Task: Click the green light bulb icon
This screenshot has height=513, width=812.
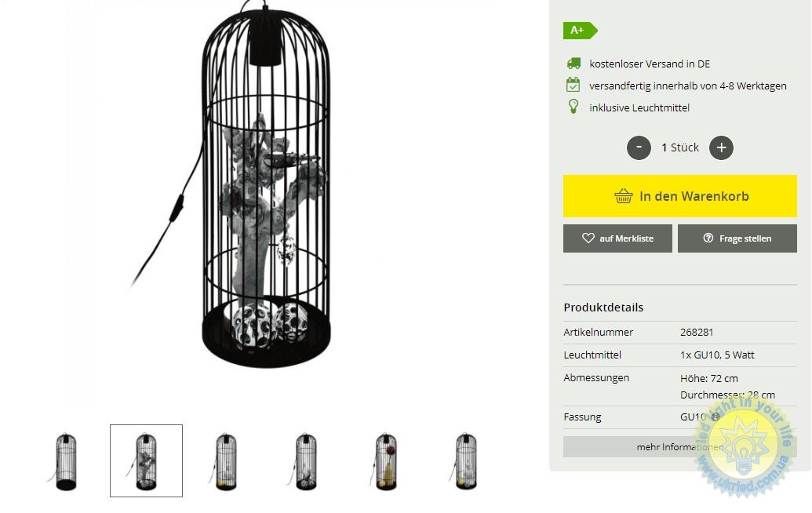Action: tap(573, 107)
